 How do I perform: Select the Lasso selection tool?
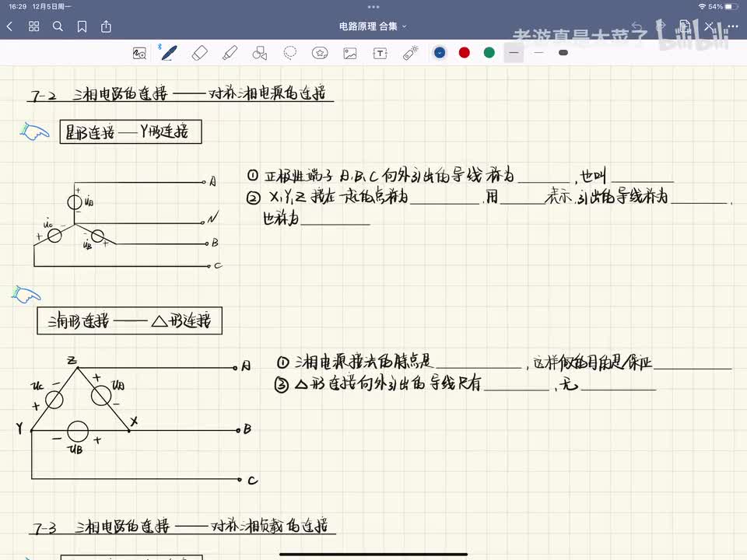[x=289, y=53]
